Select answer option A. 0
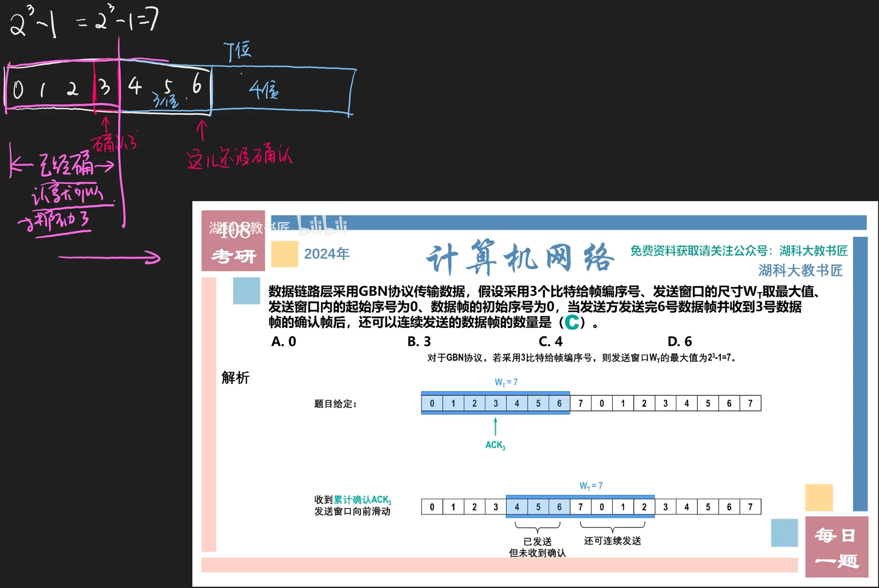 (284, 342)
